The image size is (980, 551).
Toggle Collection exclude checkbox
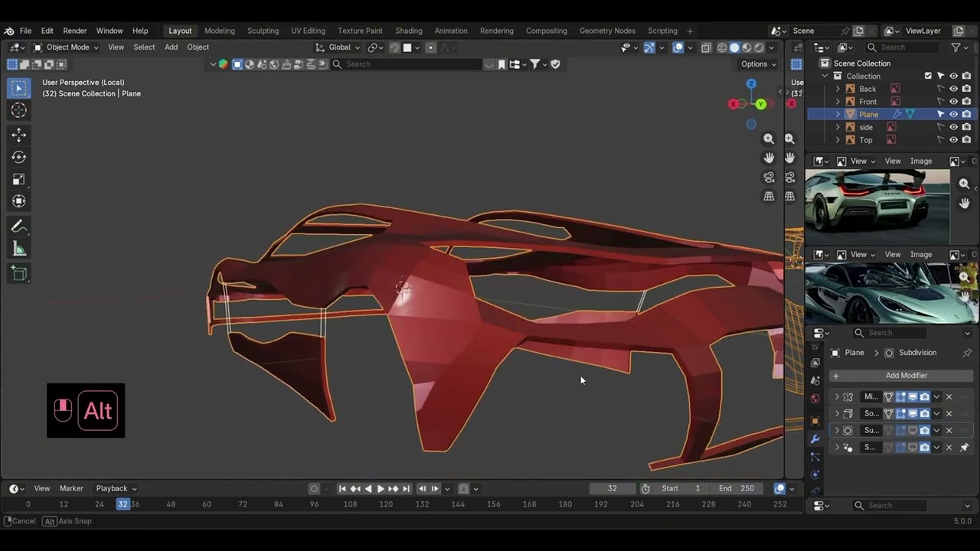[928, 76]
